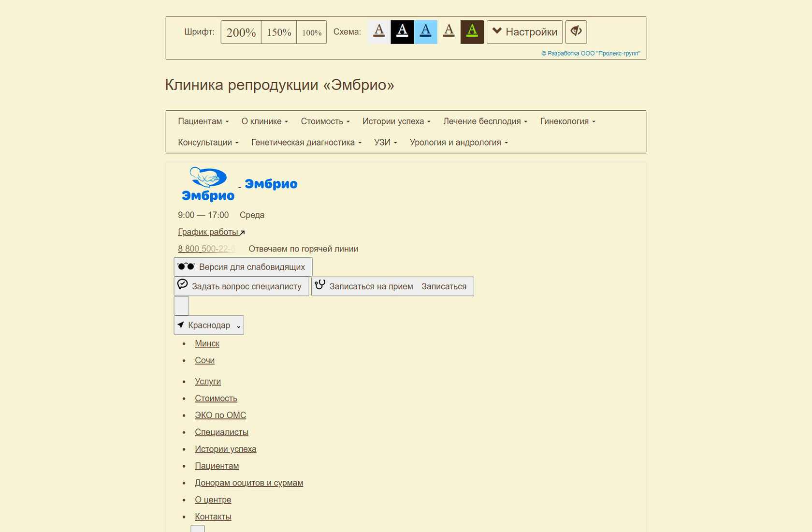Open the ЭКО по ОМС link
812x532 pixels.
click(x=220, y=415)
